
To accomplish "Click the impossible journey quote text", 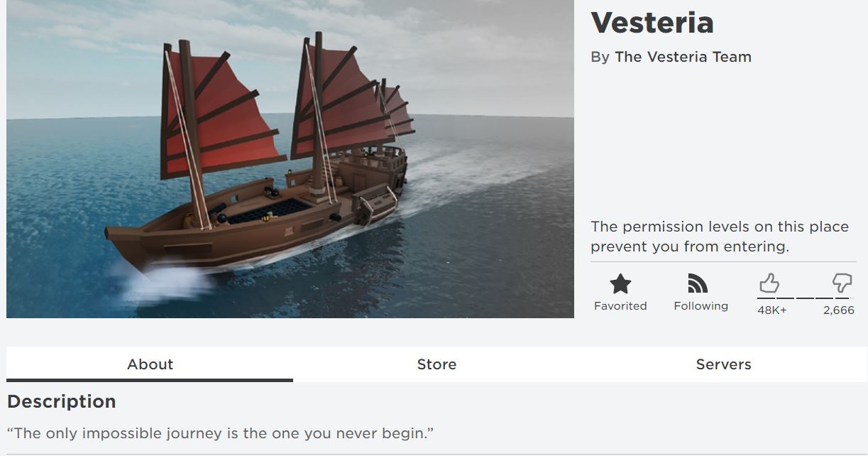I will 220,433.
